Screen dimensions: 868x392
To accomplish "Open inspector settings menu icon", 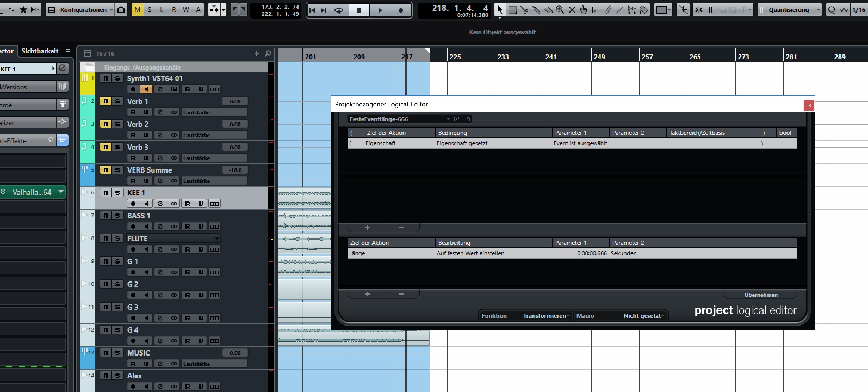I will pos(68,51).
